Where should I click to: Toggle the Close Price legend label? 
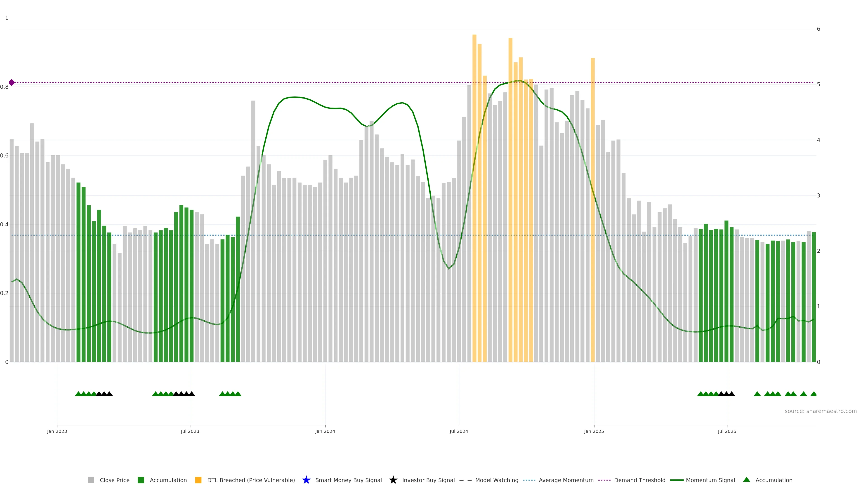pyautogui.click(x=115, y=480)
